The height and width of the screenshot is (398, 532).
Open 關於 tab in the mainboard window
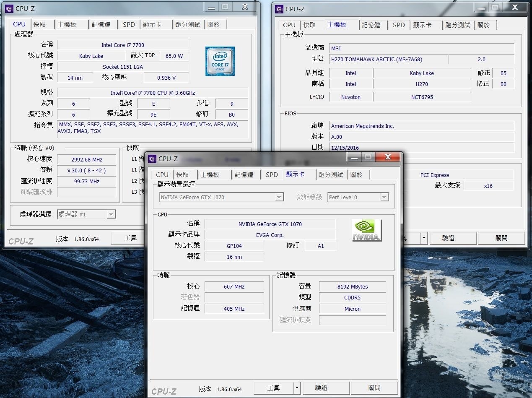pyautogui.click(x=483, y=25)
